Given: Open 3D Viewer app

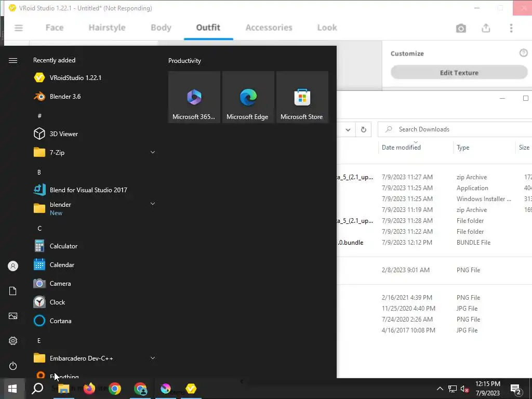Looking at the screenshot, I should point(95,134).
